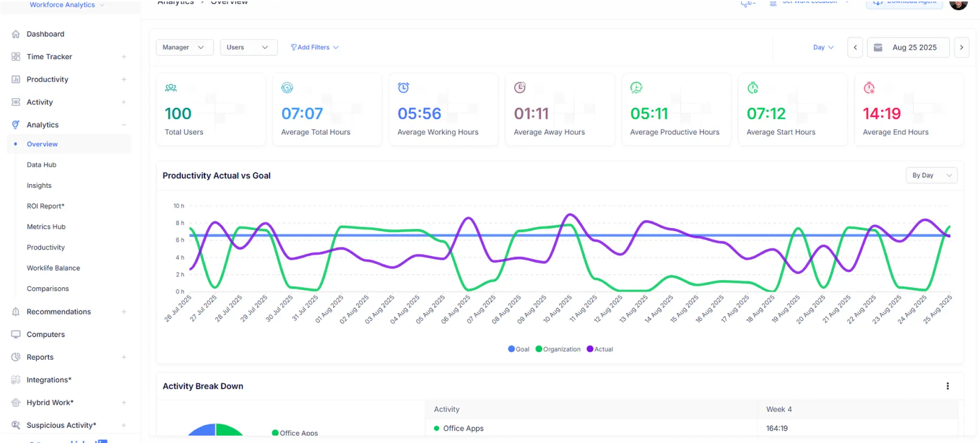Click the Total Users people icon

click(171, 88)
